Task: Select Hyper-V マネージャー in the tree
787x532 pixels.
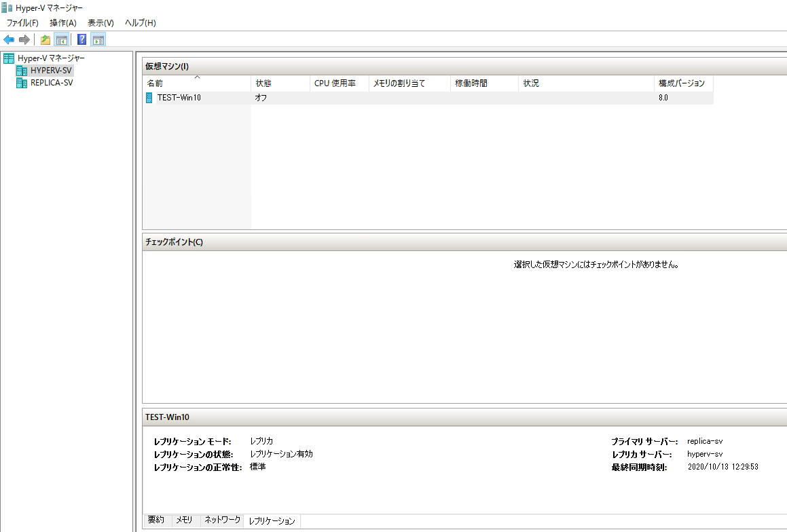Action: (x=51, y=58)
